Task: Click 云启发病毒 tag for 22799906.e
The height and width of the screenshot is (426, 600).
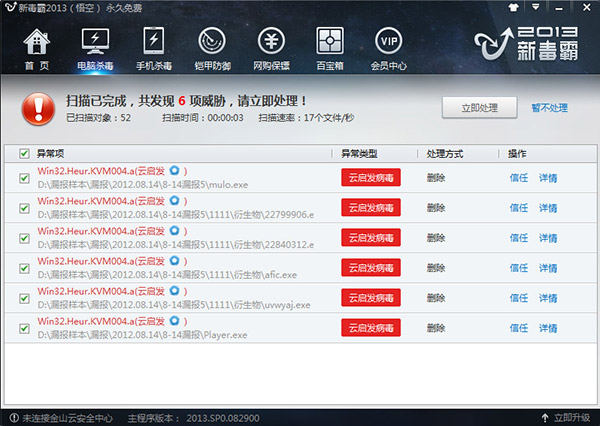Action: click(371, 207)
